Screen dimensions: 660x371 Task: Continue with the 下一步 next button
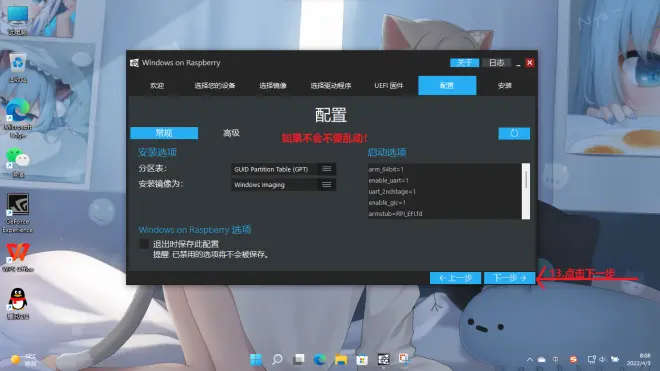coord(510,278)
